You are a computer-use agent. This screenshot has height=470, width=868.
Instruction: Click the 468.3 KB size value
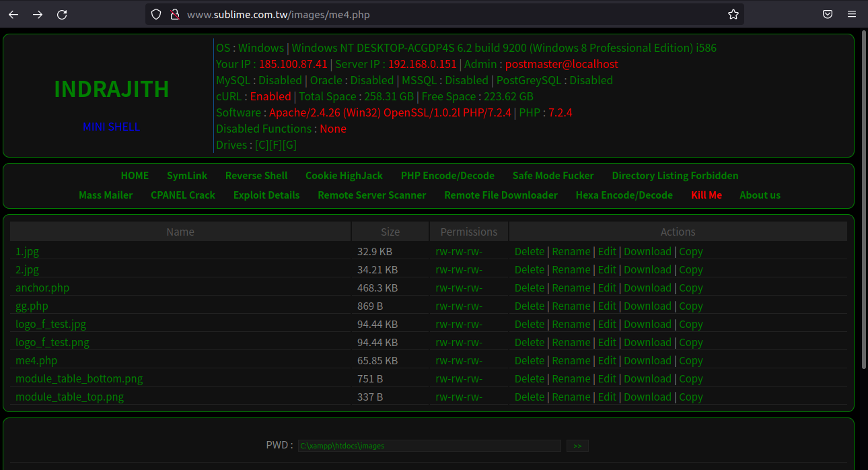point(377,288)
